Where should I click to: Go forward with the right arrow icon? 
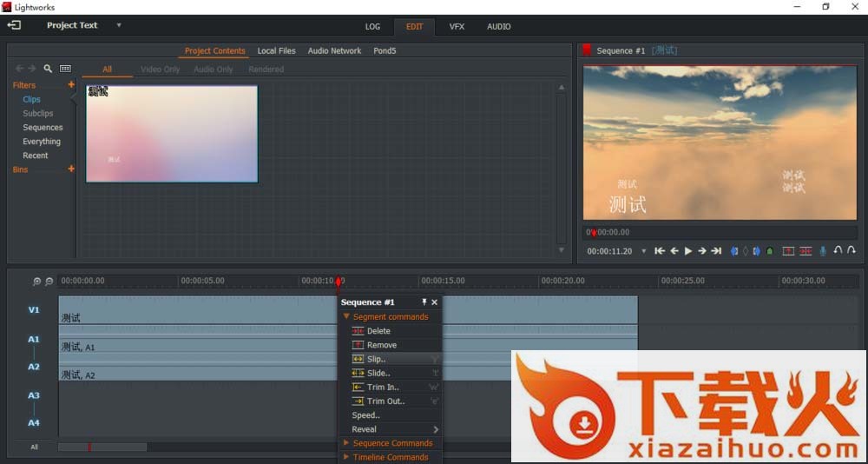tap(32, 69)
